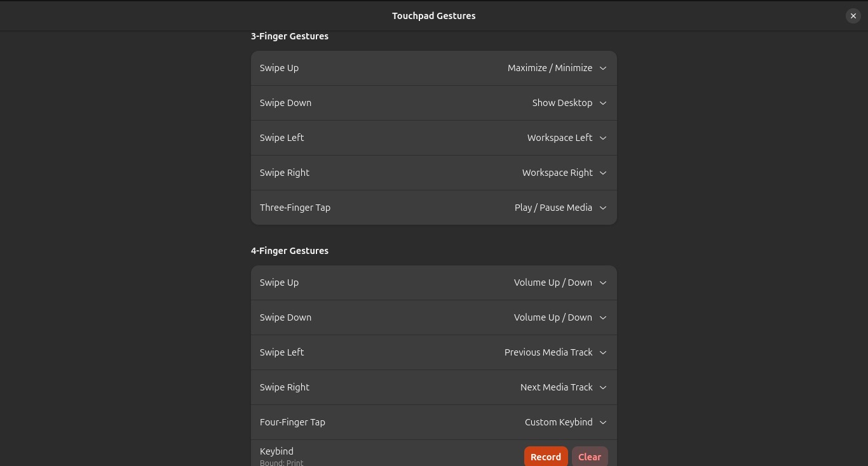The height and width of the screenshot is (466, 868).
Task: Expand the Play / Pause Media dropdown
Action: pyautogui.click(x=560, y=208)
